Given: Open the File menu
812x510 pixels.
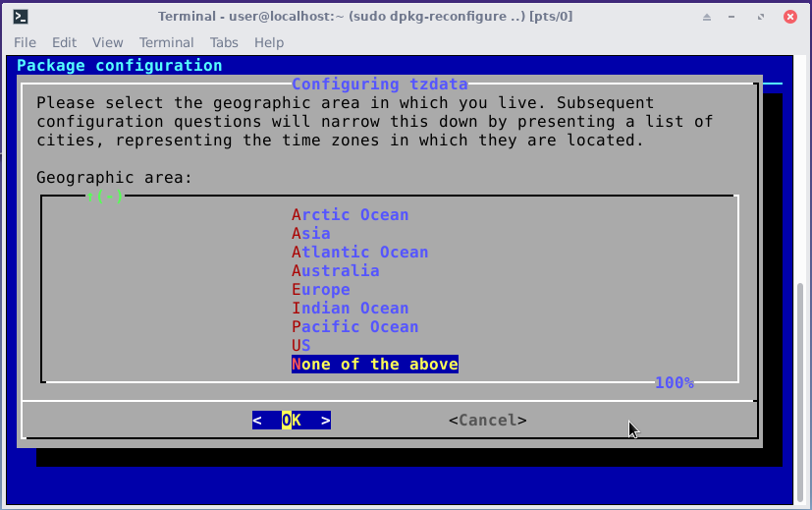Looking at the screenshot, I should 25,42.
